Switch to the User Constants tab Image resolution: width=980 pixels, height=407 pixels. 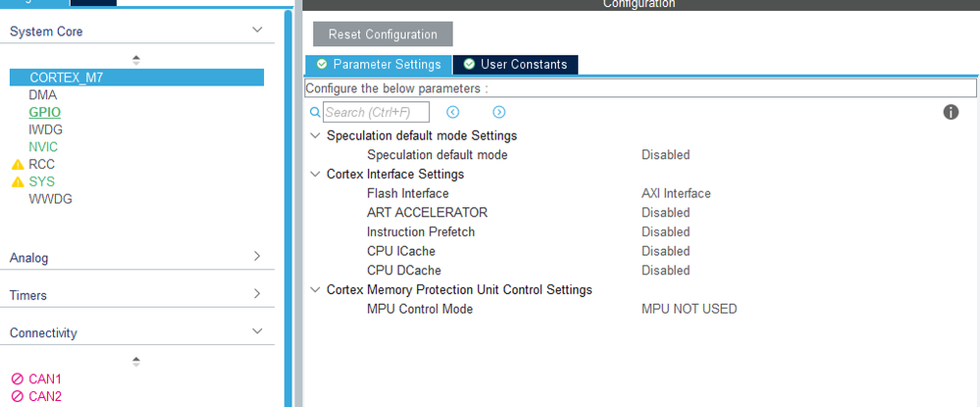tap(515, 65)
